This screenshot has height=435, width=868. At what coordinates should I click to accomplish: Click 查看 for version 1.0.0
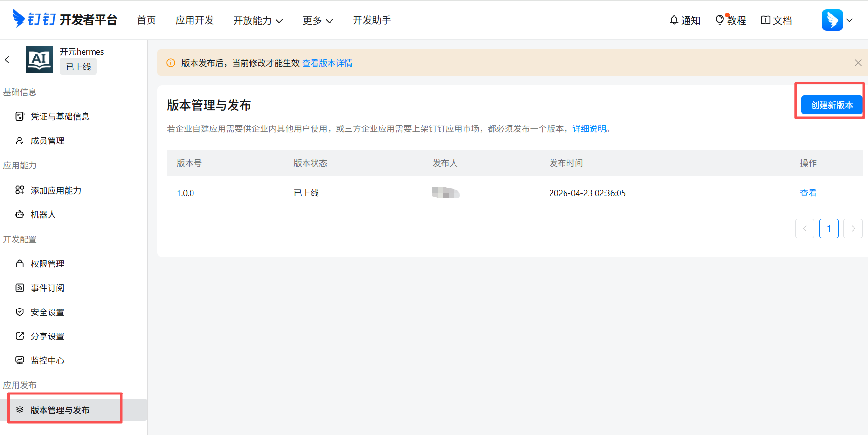point(808,193)
